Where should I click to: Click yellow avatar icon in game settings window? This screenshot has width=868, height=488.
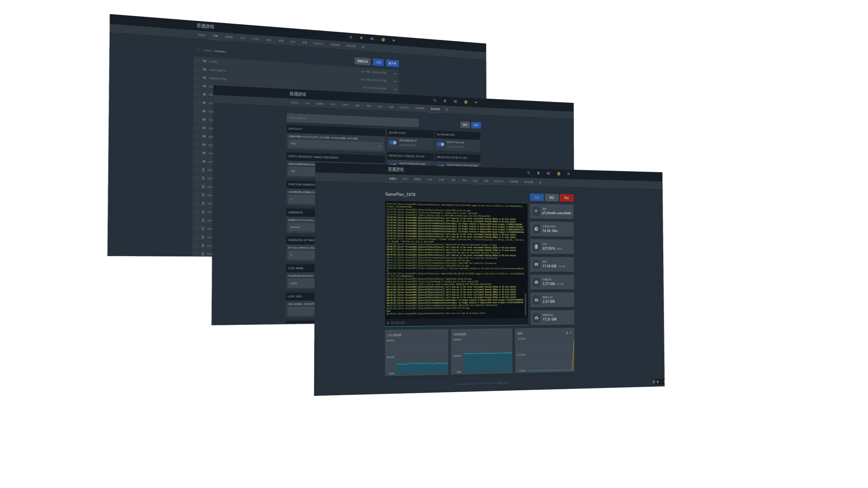(466, 102)
